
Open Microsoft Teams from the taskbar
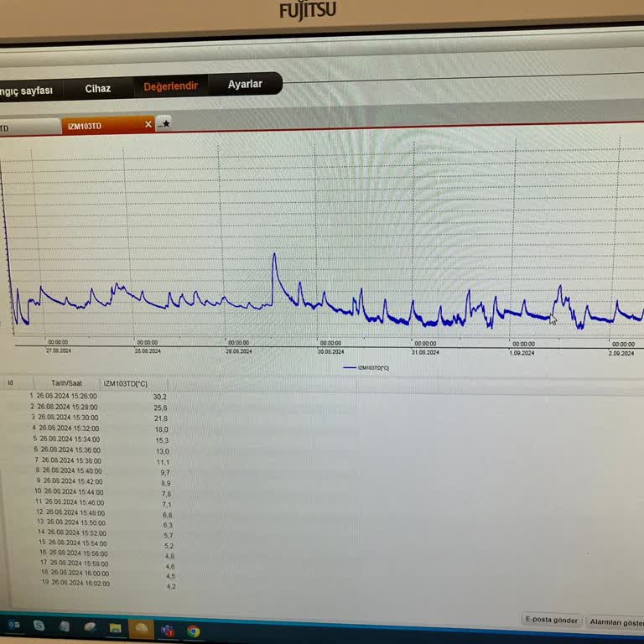coord(168,630)
